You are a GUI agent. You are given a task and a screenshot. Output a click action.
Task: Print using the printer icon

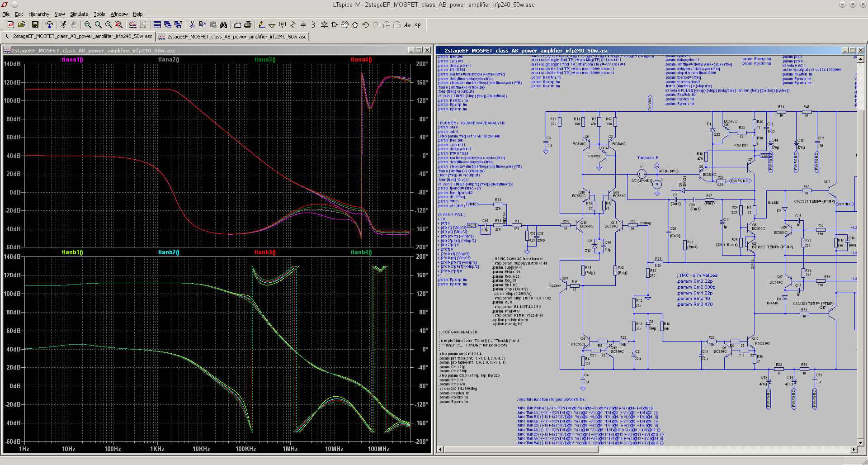pos(248,25)
